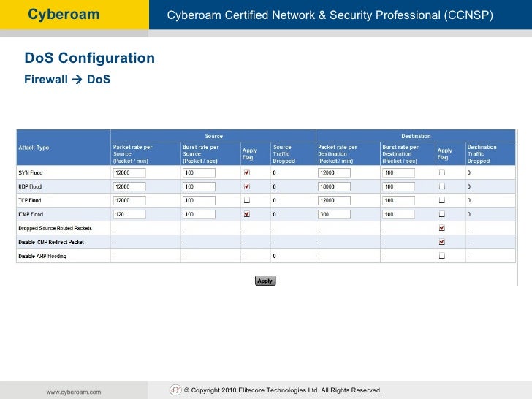Untick Disable ICMP Redirect Packet checkbox
The height and width of the screenshot is (399, 532).
coord(441,242)
